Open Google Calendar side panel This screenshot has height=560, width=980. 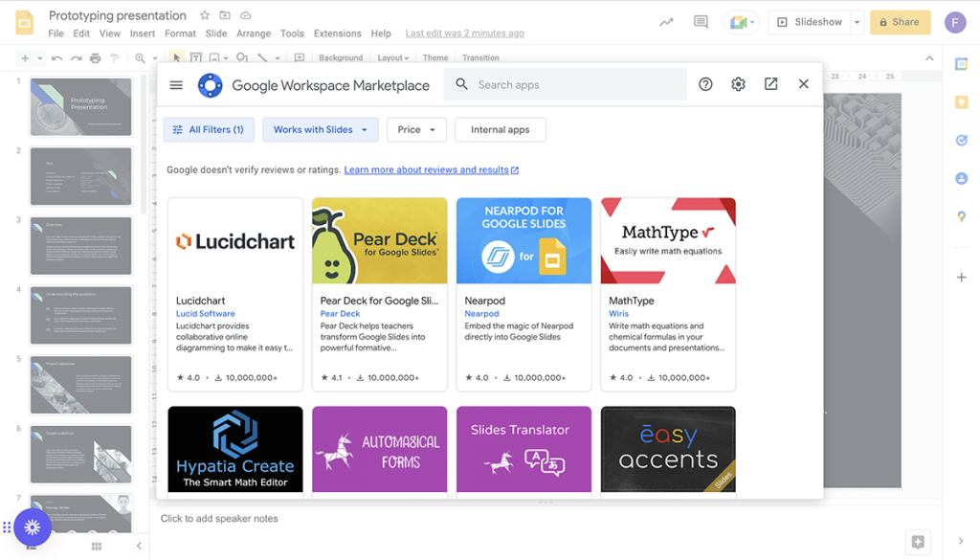coord(961,64)
